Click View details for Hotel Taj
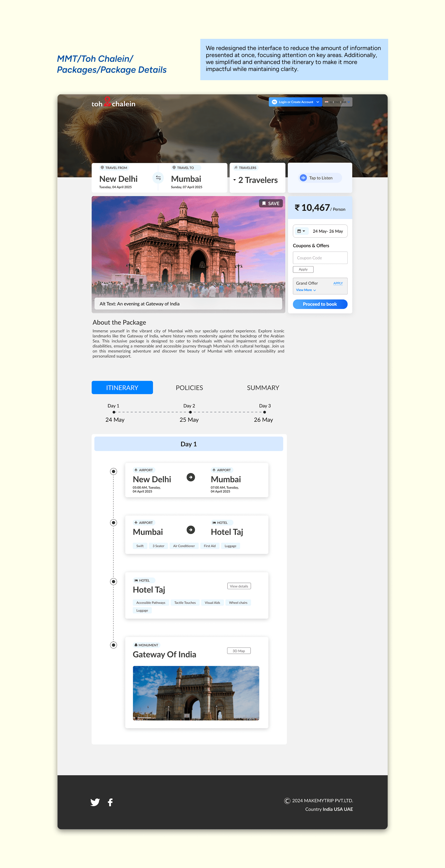The width and height of the screenshot is (445, 868). [239, 586]
